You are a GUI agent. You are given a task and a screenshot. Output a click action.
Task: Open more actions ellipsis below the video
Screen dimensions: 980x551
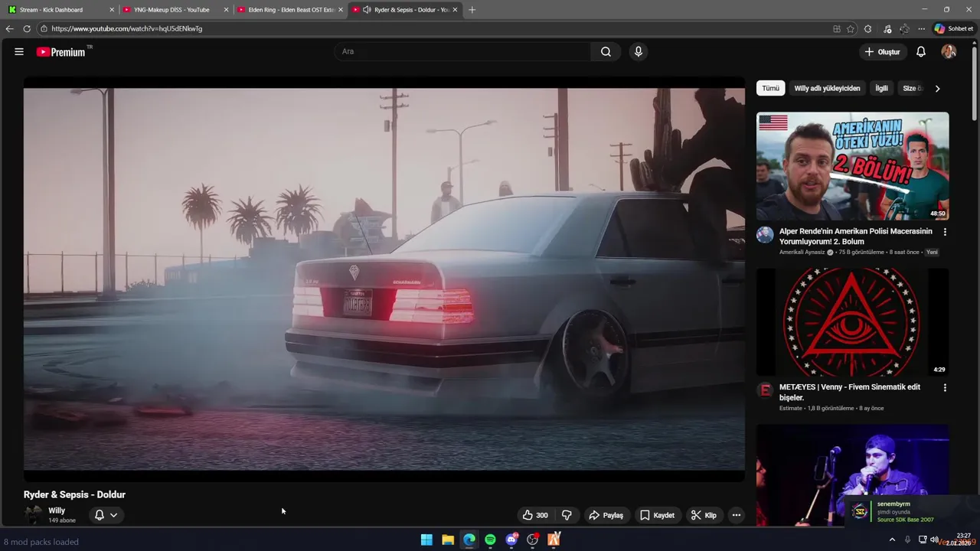pos(737,515)
